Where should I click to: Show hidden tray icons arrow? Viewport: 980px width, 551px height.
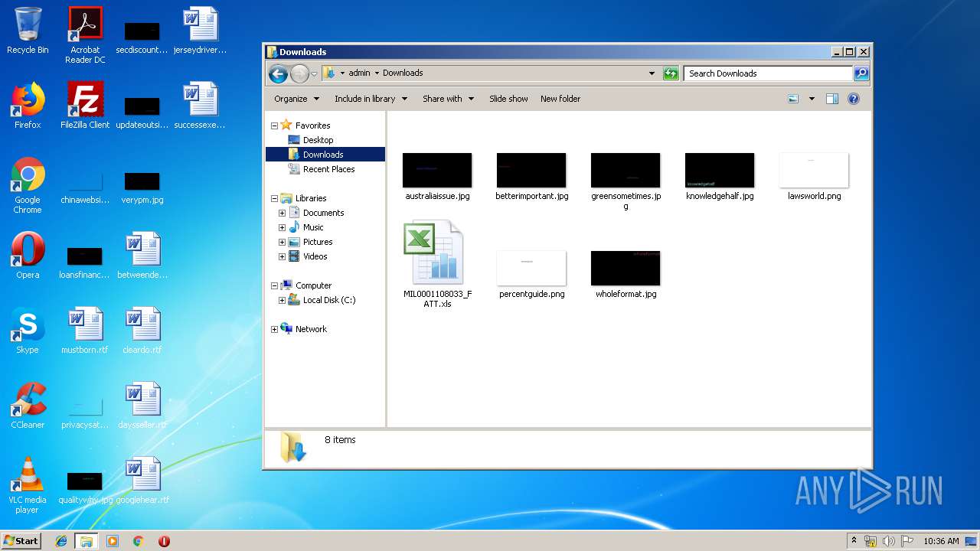pyautogui.click(x=854, y=541)
